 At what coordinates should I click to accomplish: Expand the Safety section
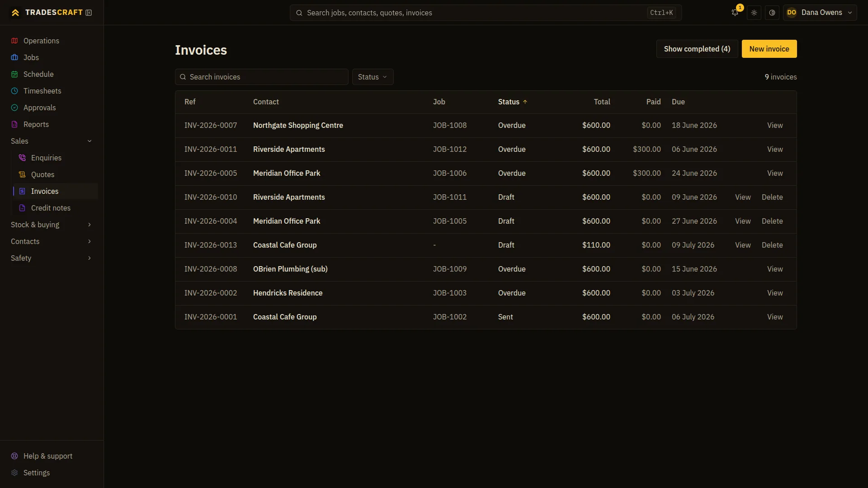click(52, 258)
